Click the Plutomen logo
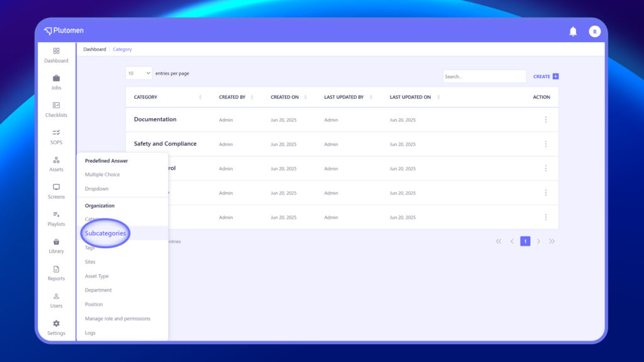This screenshot has height=362, width=644. [x=64, y=30]
